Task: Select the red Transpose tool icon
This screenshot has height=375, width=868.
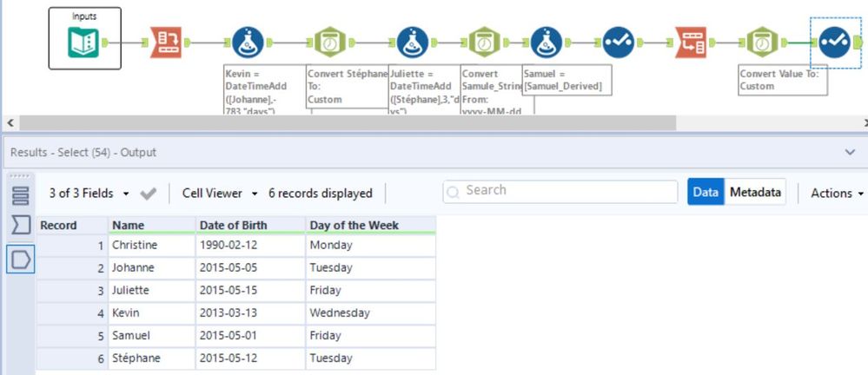Action: (x=169, y=41)
